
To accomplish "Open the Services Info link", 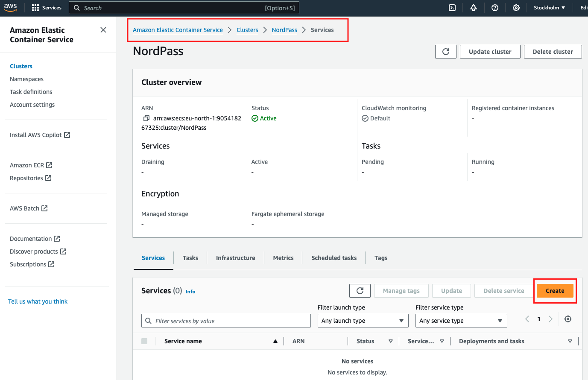I will click(190, 292).
